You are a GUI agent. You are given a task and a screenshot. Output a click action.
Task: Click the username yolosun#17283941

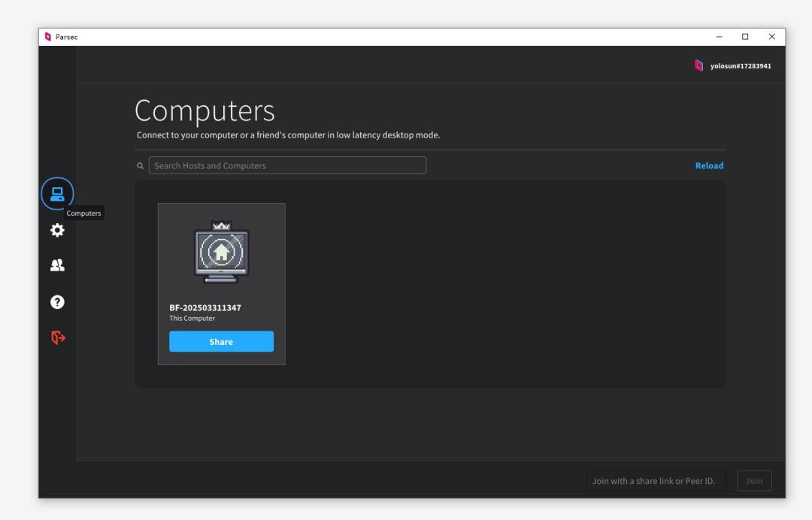pyautogui.click(x=741, y=66)
